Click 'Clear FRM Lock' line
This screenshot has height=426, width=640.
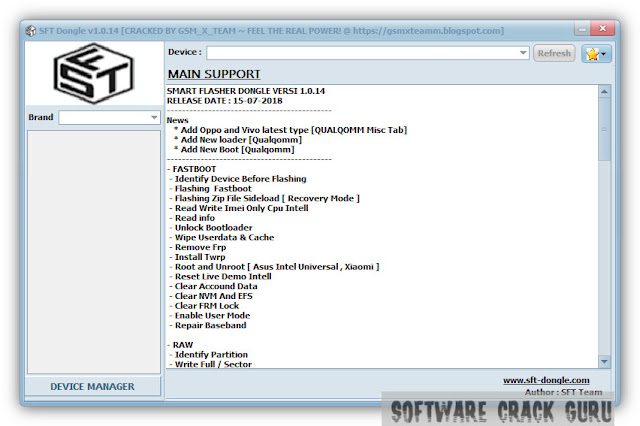[x=207, y=306]
